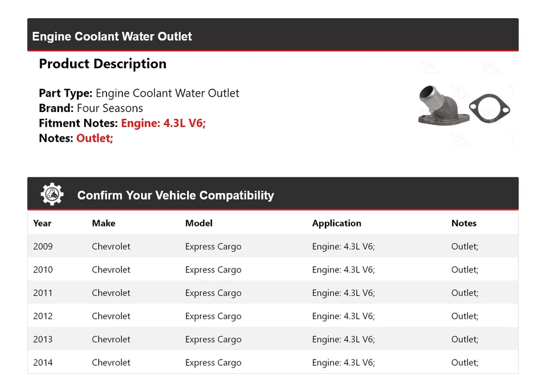Click the Engine Coolant Water Outlet header
The image size is (546, 392).
(112, 36)
